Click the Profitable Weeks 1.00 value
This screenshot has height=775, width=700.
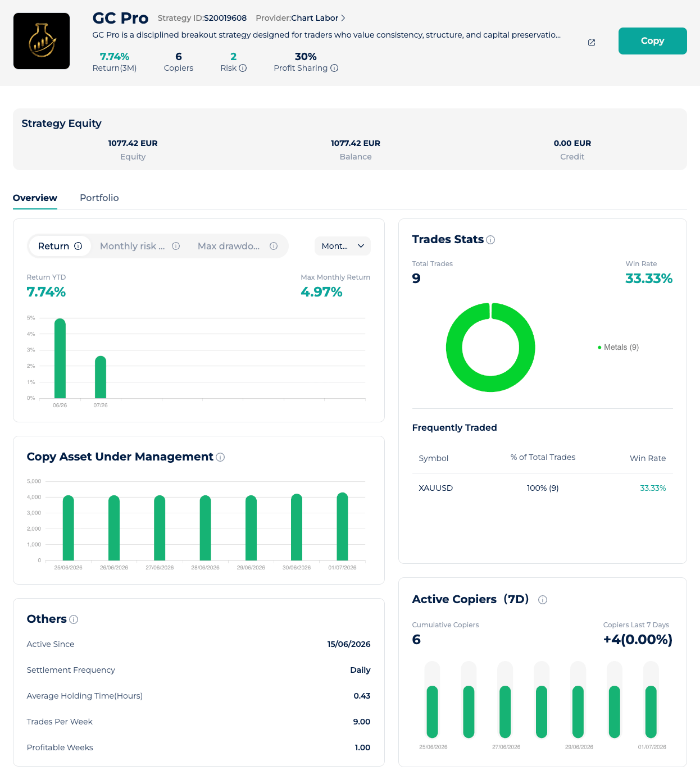[x=362, y=747]
